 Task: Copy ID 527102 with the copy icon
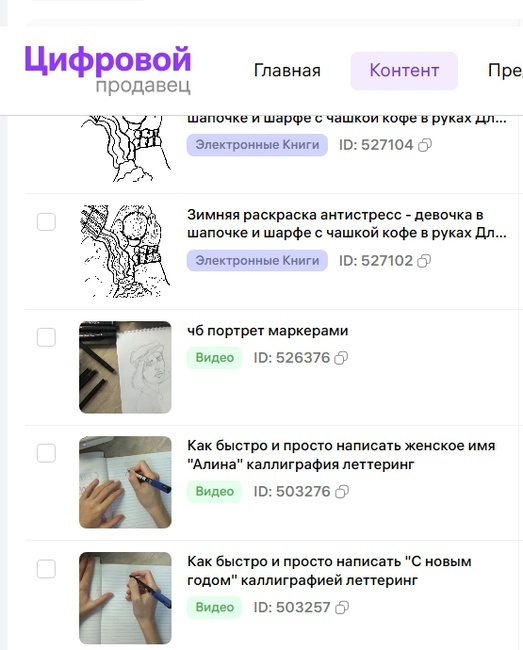(x=424, y=261)
